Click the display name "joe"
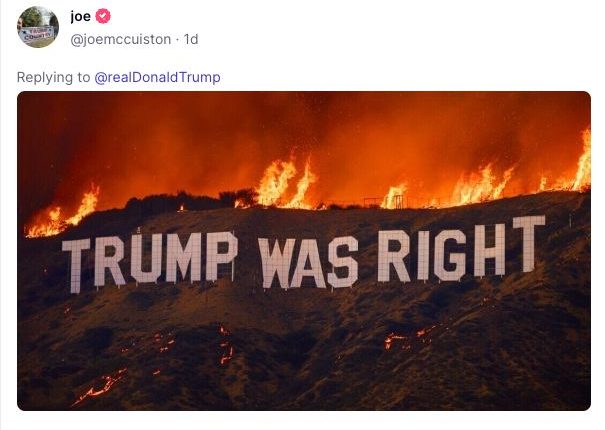Screen dimensions: 605x430 point(81,17)
